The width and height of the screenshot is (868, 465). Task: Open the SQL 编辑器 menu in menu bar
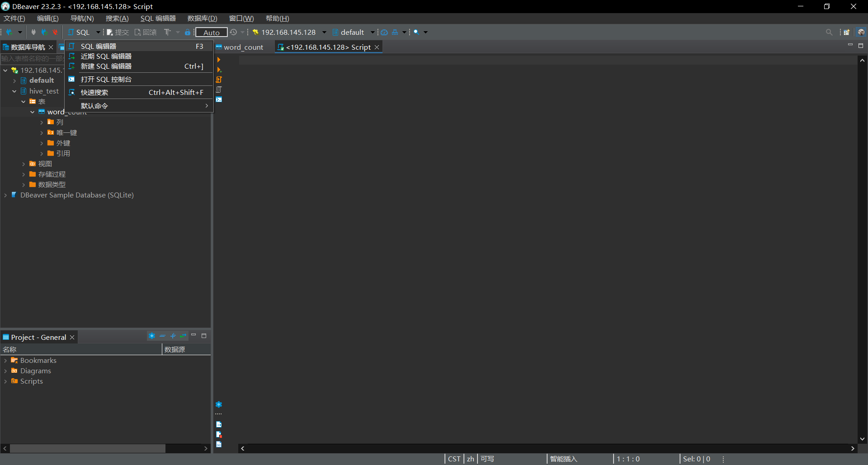[158, 19]
